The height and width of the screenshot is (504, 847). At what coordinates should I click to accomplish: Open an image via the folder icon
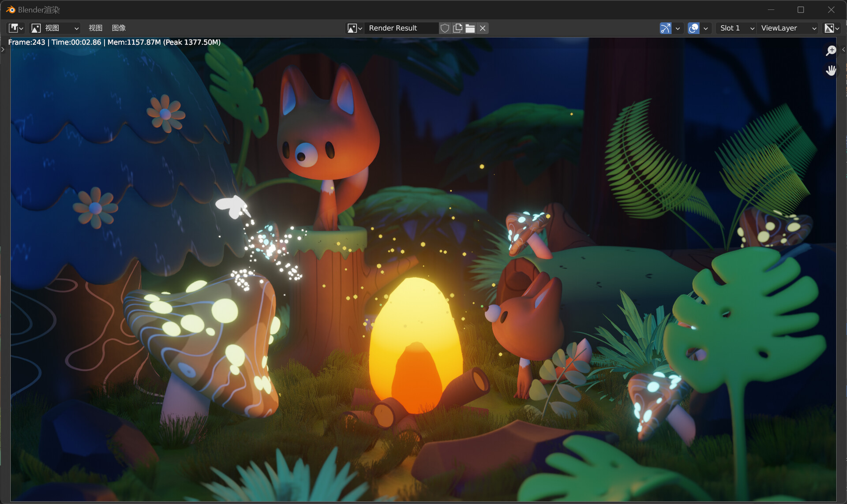click(470, 28)
